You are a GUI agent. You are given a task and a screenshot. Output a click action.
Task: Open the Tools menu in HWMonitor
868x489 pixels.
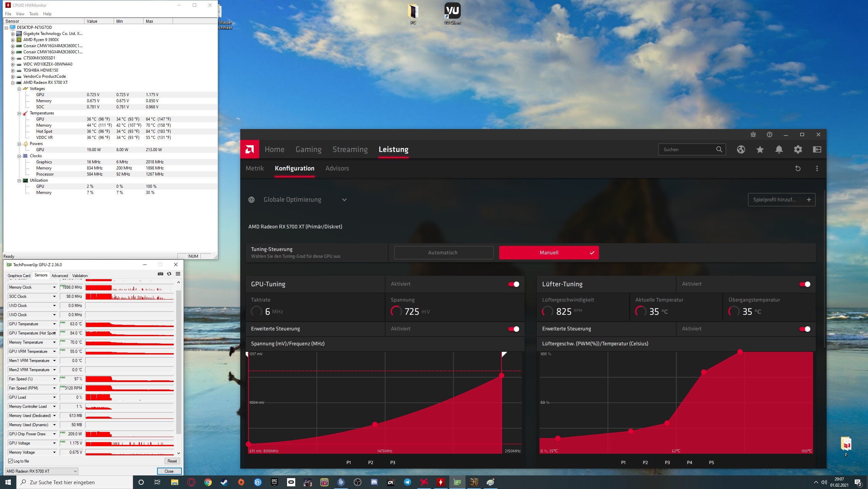pos(34,14)
